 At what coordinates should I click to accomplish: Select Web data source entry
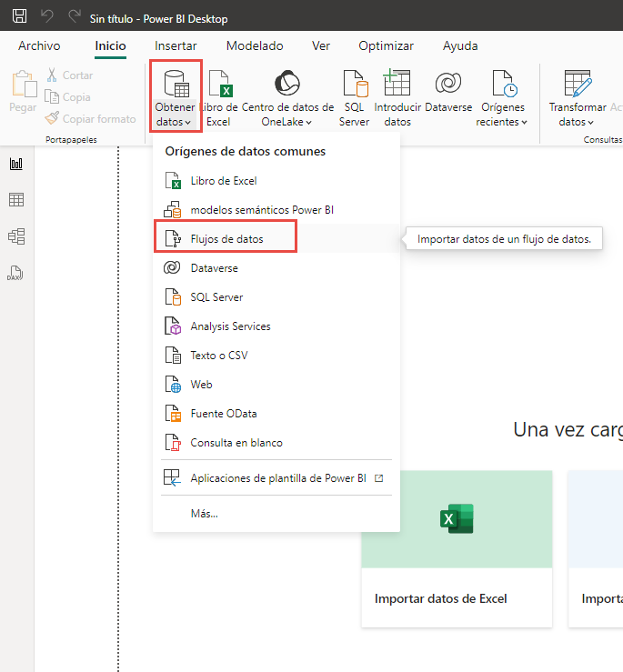pyautogui.click(x=276, y=385)
